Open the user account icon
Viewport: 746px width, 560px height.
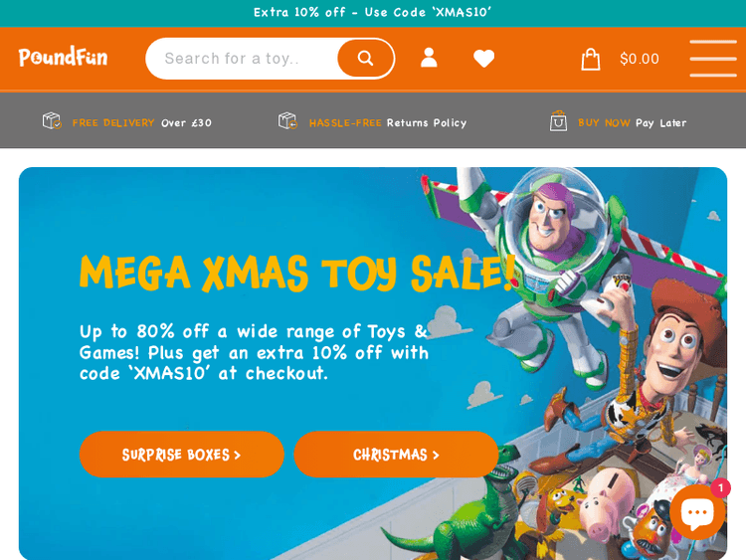point(429,58)
